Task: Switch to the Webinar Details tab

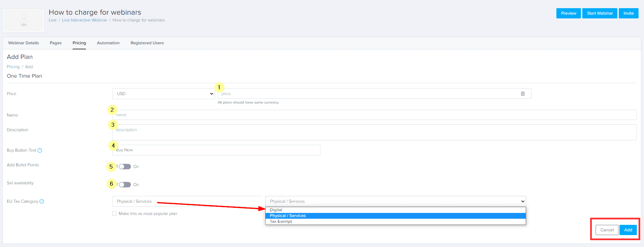Action: (x=24, y=43)
